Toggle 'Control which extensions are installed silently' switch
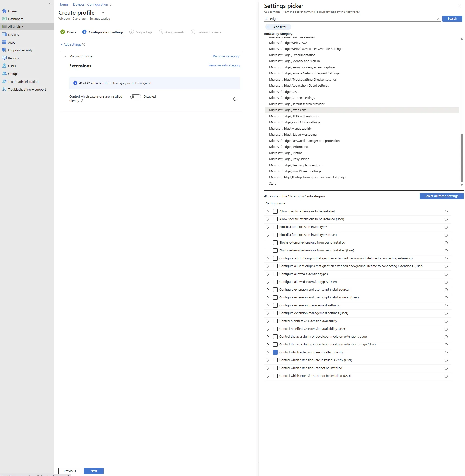 [136, 97]
